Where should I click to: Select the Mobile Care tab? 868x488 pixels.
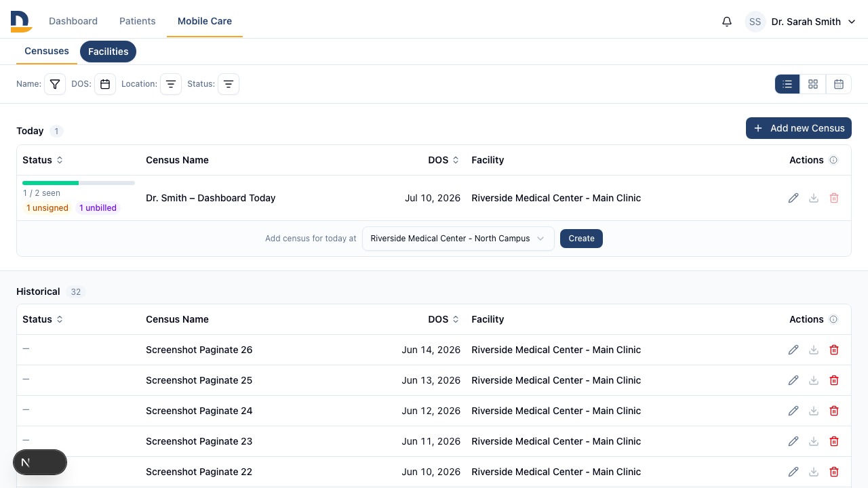click(205, 21)
